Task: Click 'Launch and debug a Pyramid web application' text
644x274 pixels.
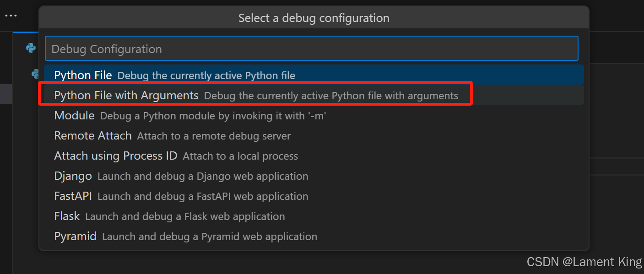Action: 209,237
